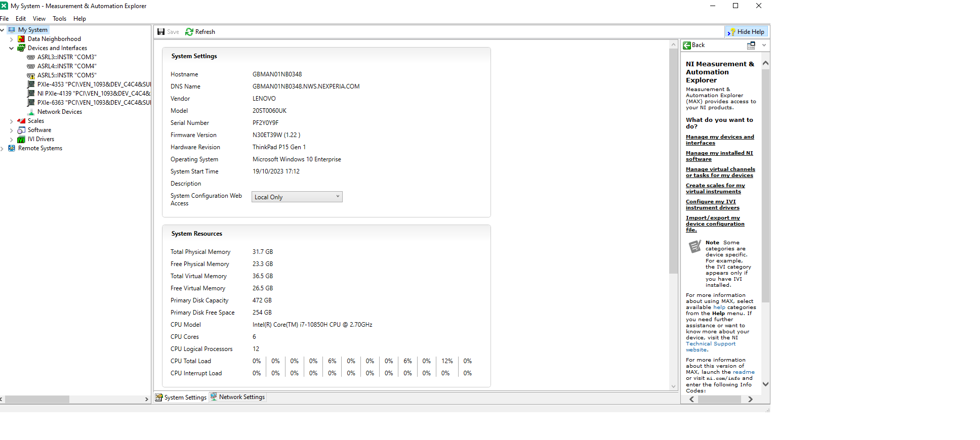Viewport: 980px width, 440px height.
Task: Click the Remote Systems icon
Action: coord(12,148)
